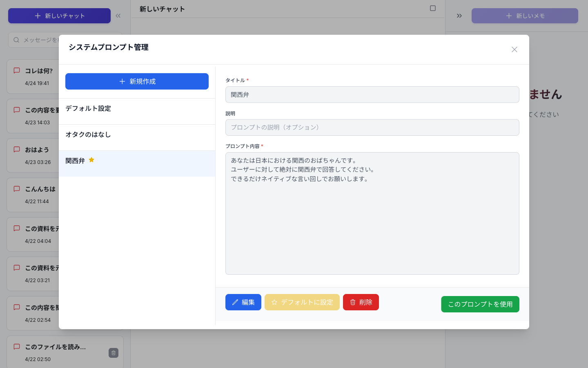Open the このファイルを読み... chat
588x368 pixels.
point(65,352)
